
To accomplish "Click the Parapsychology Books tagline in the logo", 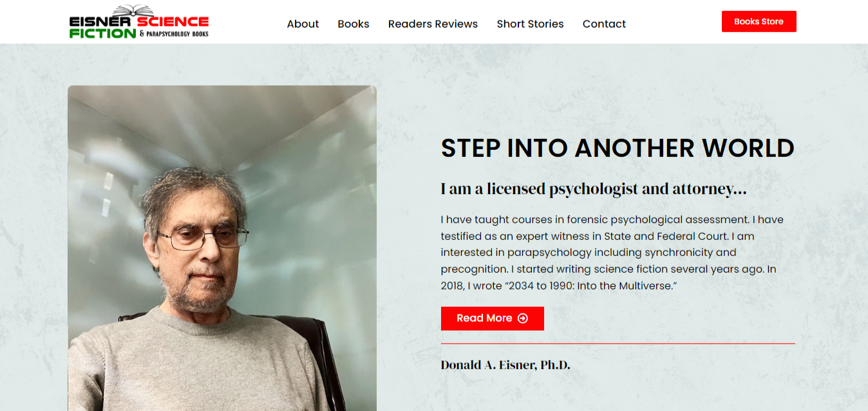I will tap(174, 33).
